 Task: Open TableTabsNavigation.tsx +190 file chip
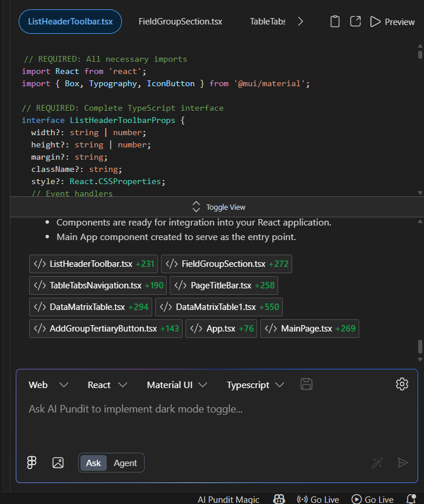coord(98,286)
